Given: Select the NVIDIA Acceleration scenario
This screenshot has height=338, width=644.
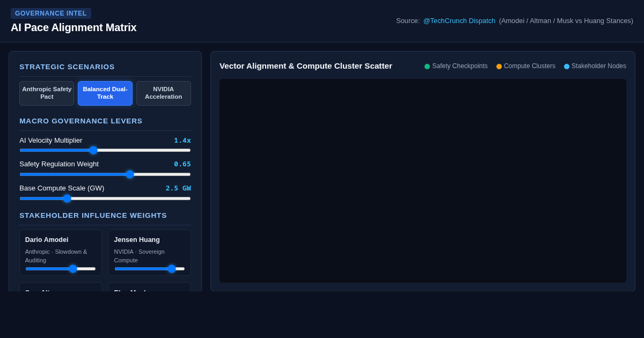Looking at the screenshot, I should click(164, 93).
